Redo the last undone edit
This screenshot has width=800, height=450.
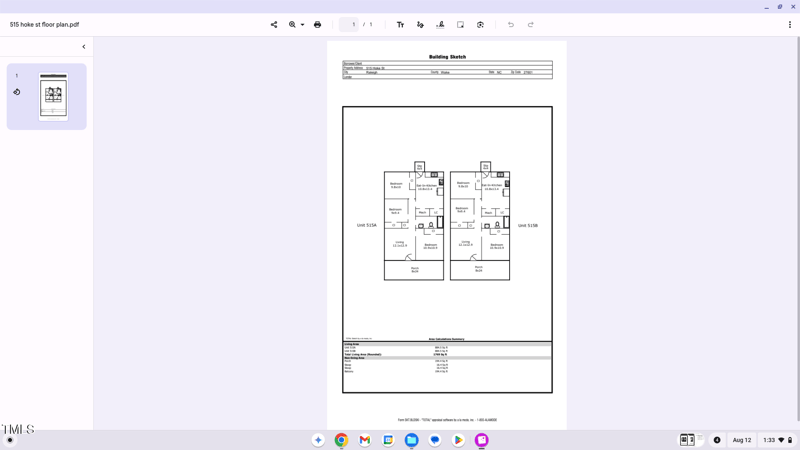531,25
